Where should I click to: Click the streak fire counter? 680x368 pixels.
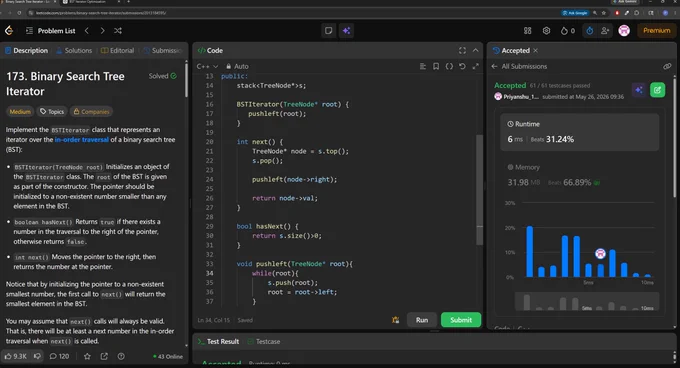point(568,31)
